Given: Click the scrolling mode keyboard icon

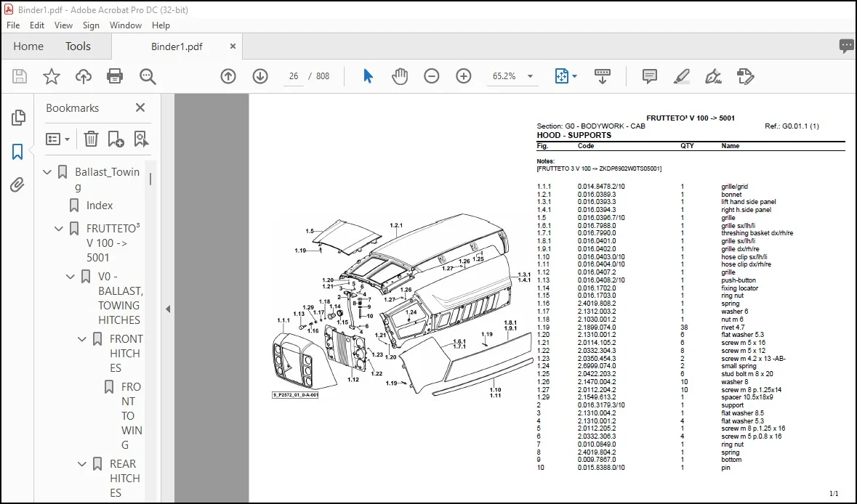Looking at the screenshot, I should pos(603,76).
